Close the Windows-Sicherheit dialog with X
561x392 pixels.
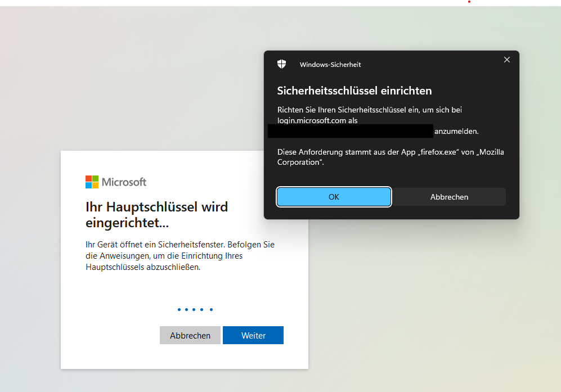point(506,60)
